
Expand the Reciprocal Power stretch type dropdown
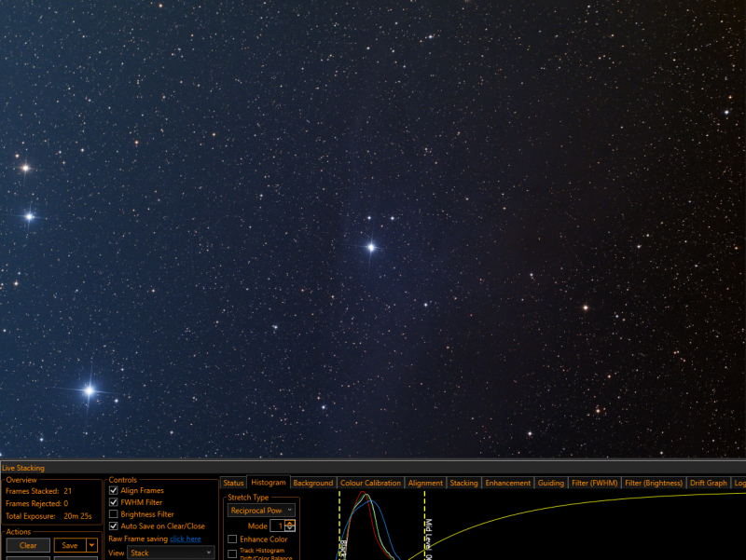(261, 510)
